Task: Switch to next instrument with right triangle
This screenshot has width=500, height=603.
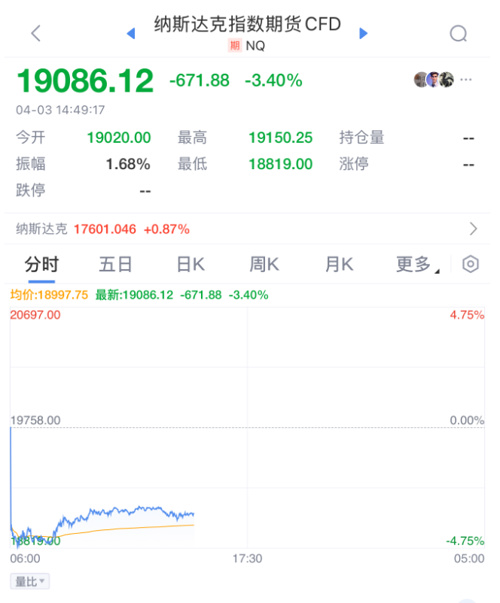Action: [x=363, y=33]
